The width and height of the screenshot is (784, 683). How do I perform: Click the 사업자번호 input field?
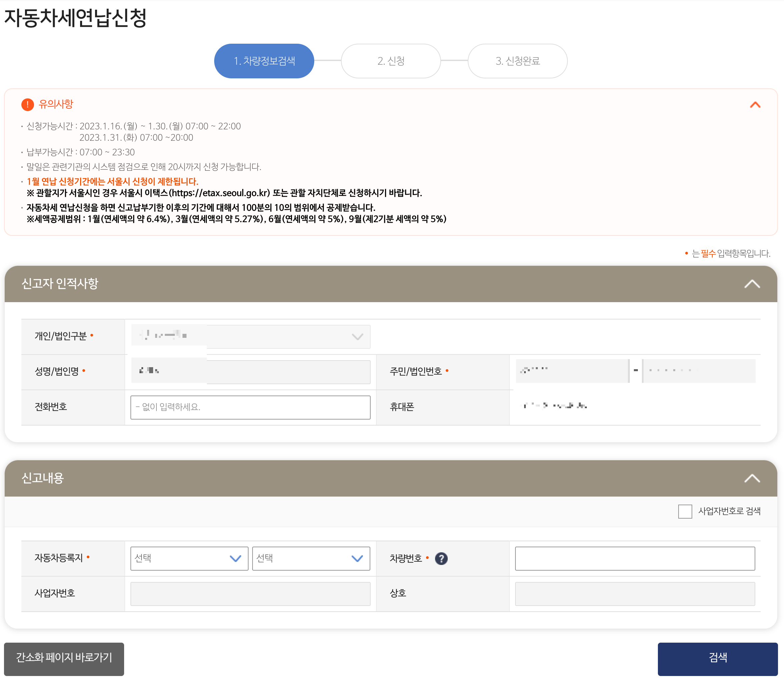(250, 593)
